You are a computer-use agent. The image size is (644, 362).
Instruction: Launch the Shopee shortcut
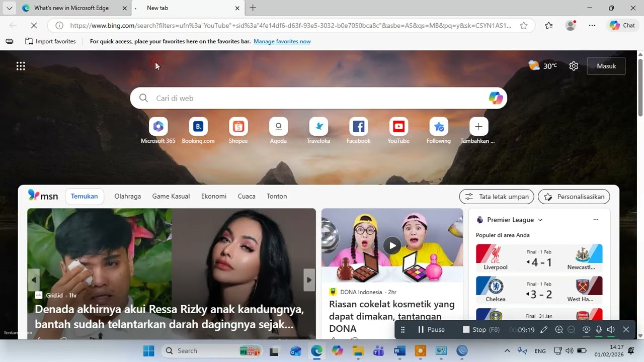point(238,131)
